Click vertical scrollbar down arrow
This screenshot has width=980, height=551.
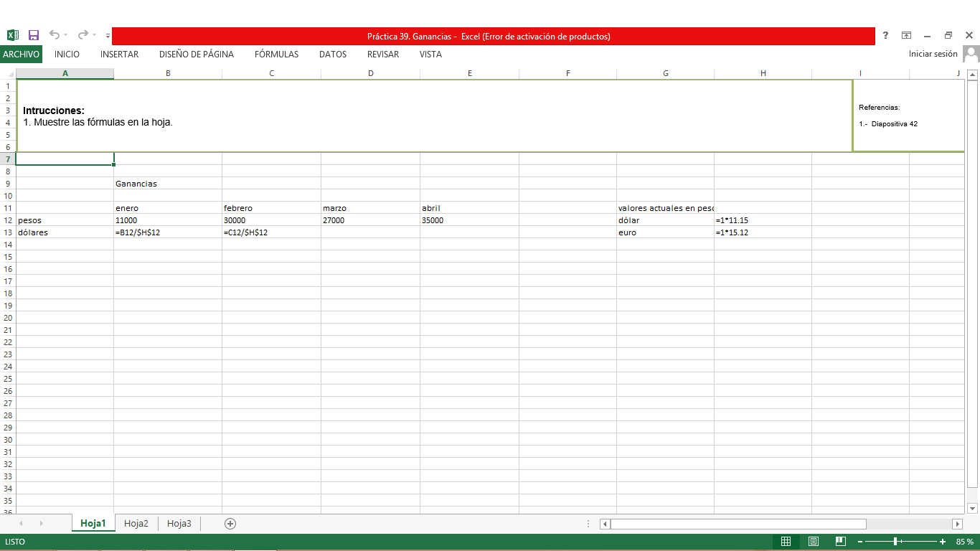pyautogui.click(x=973, y=508)
